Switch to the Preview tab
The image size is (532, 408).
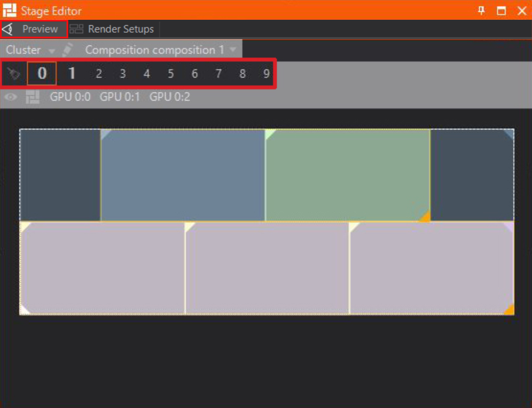(x=40, y=29)
